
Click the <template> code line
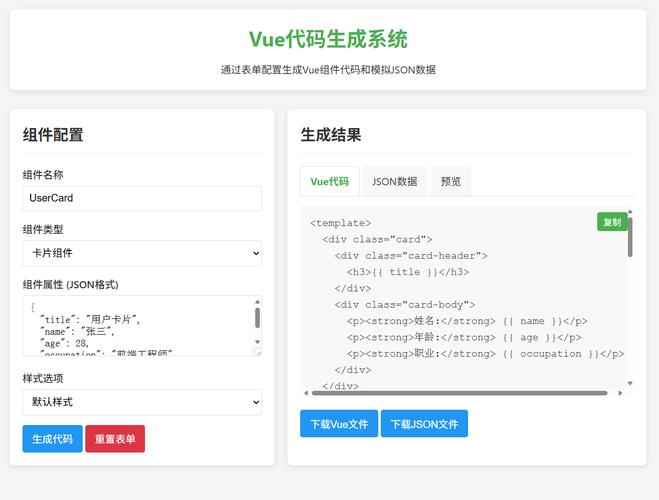[340, 223]
